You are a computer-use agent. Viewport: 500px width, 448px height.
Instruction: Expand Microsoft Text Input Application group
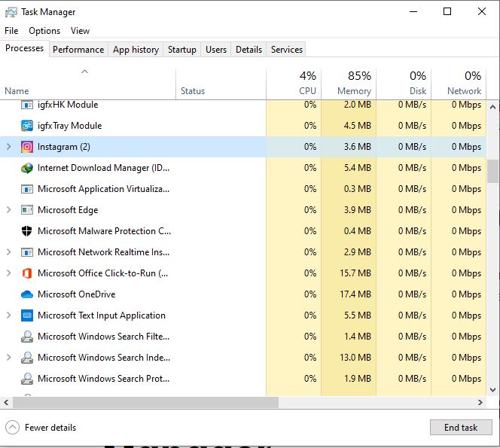(x=8, y=315)
